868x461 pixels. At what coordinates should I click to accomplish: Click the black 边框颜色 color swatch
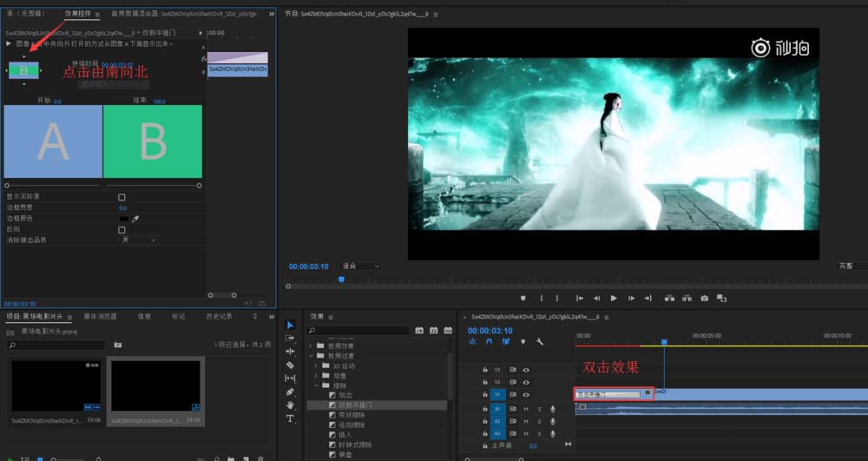(x=123, y=219)
